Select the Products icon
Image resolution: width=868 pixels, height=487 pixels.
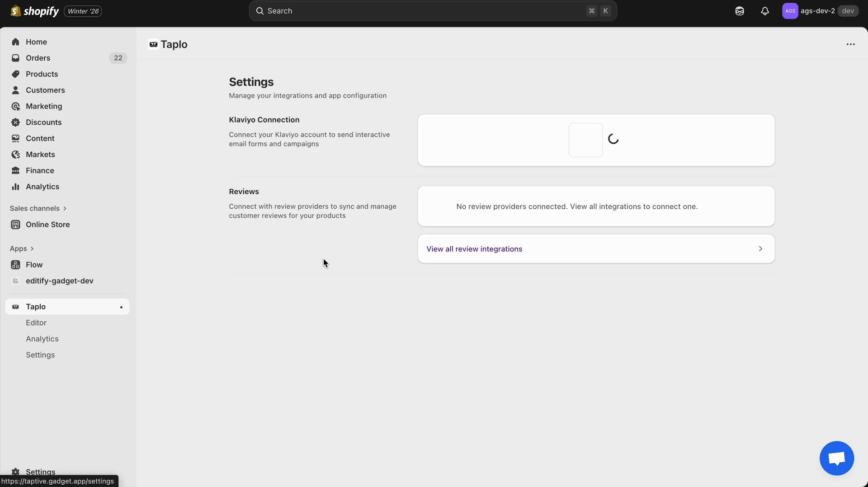point(15,74)
